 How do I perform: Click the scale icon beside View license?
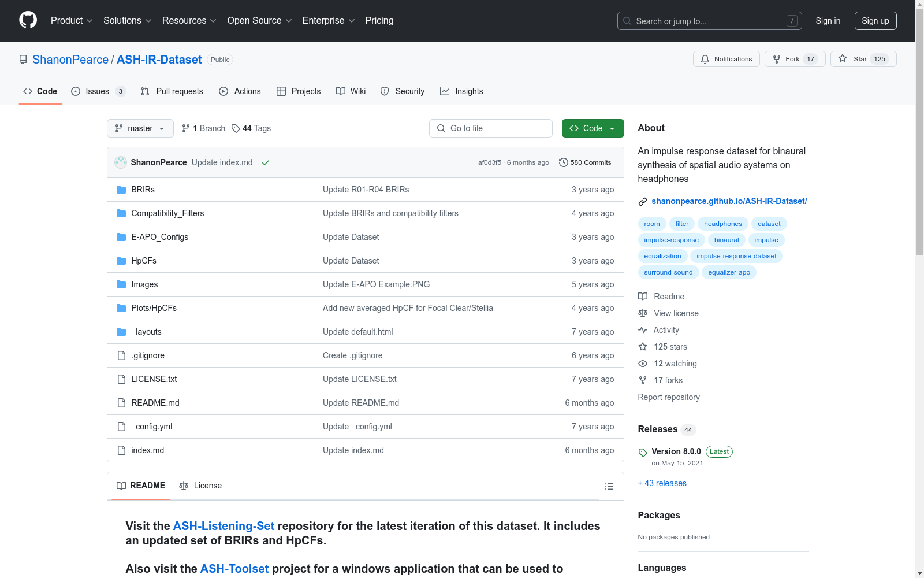643,313
